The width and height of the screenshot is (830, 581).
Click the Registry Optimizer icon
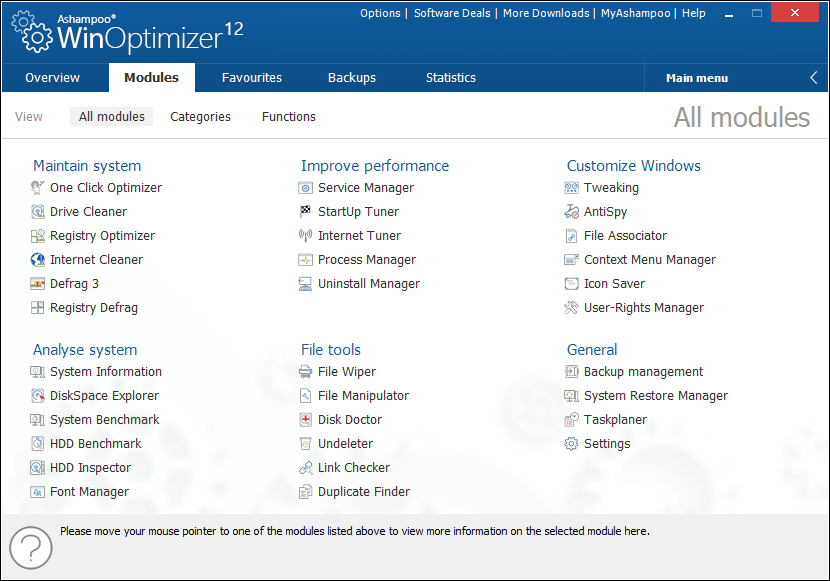click(x=38, y=236)
